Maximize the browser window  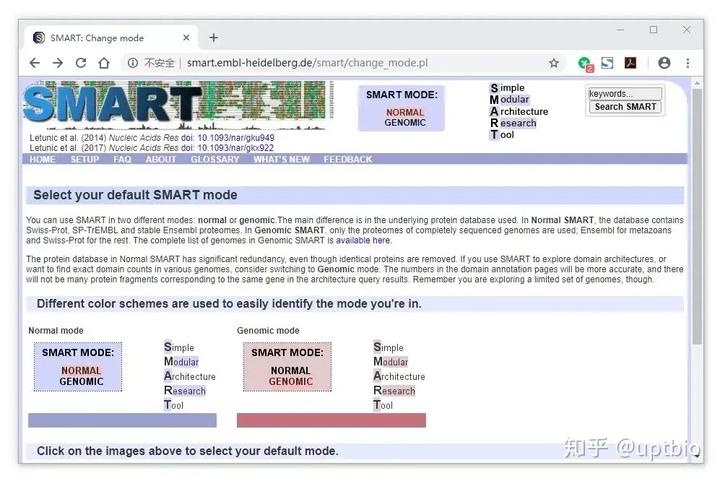(653, 30)
